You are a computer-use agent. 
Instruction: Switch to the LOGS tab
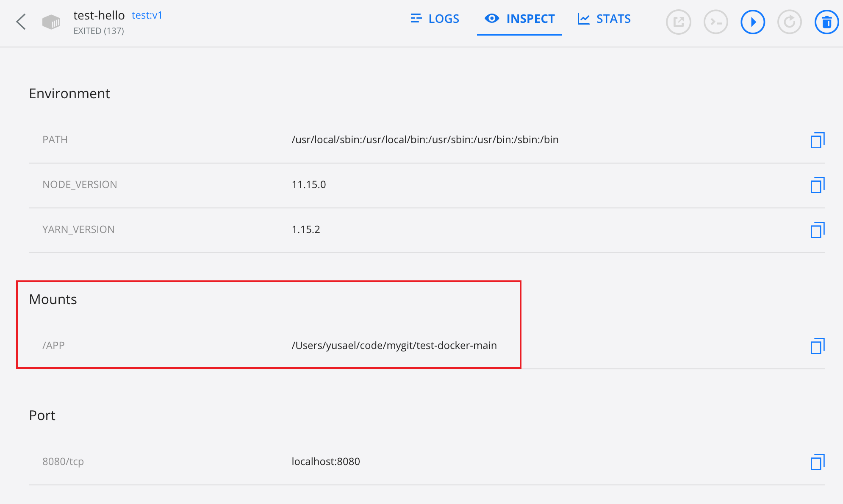tap(435, 19)
